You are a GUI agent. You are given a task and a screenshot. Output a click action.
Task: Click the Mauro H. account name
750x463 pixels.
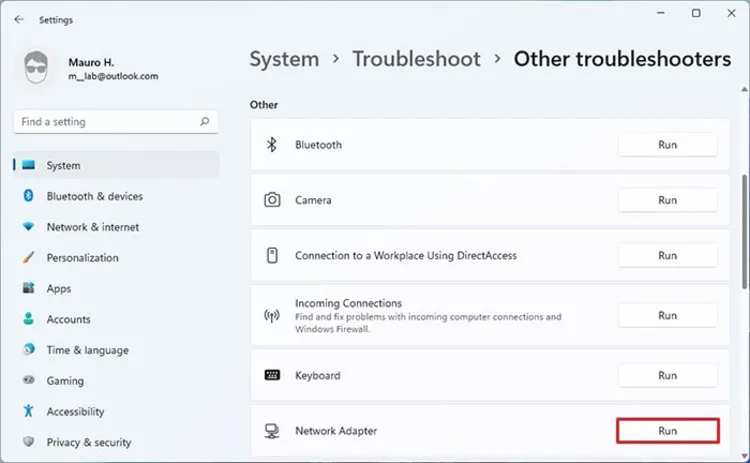(91, 62)
